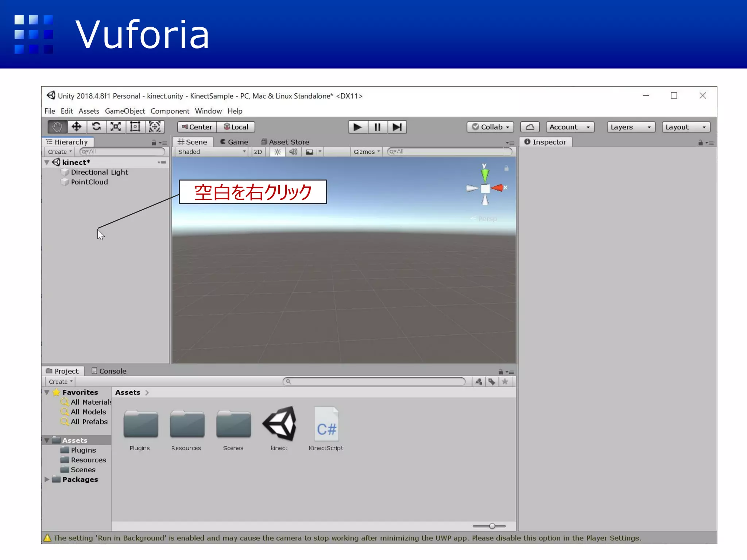747x560 pixels.
Task: Focus the Project search field
Action: tap(374, 382)
